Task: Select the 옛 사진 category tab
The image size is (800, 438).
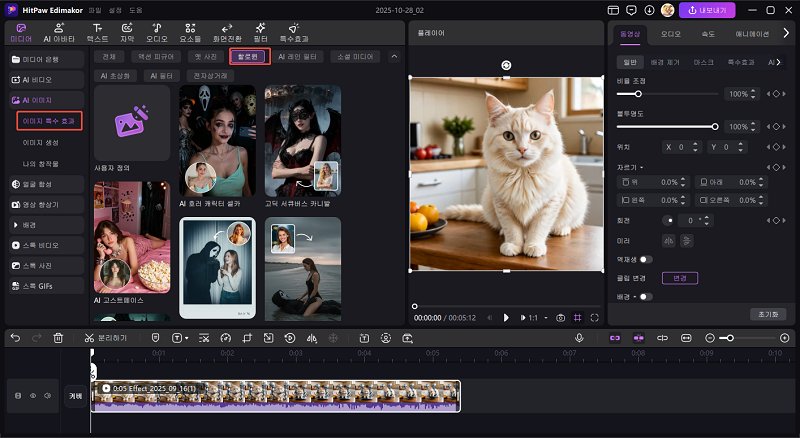Action: (206, 56)
